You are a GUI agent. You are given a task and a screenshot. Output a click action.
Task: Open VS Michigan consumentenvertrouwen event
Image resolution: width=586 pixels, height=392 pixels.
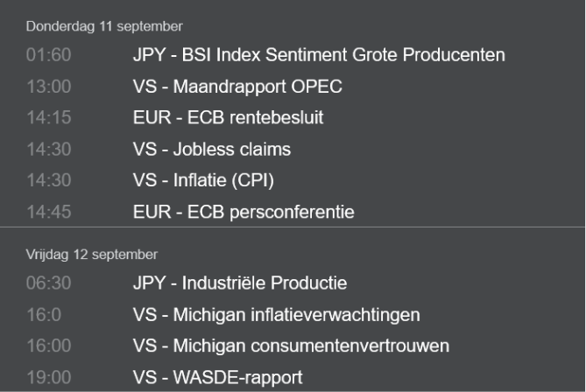pos(291,346)
